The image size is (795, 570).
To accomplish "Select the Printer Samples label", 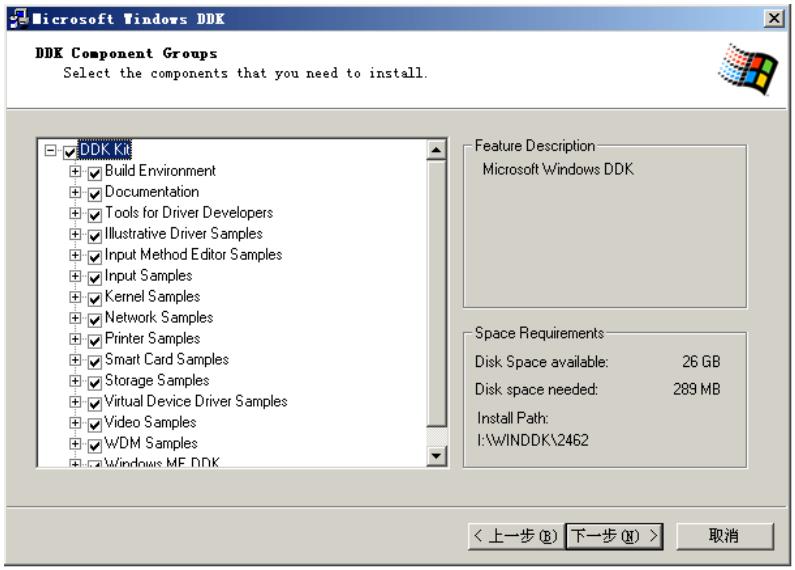I will point(152,338).
